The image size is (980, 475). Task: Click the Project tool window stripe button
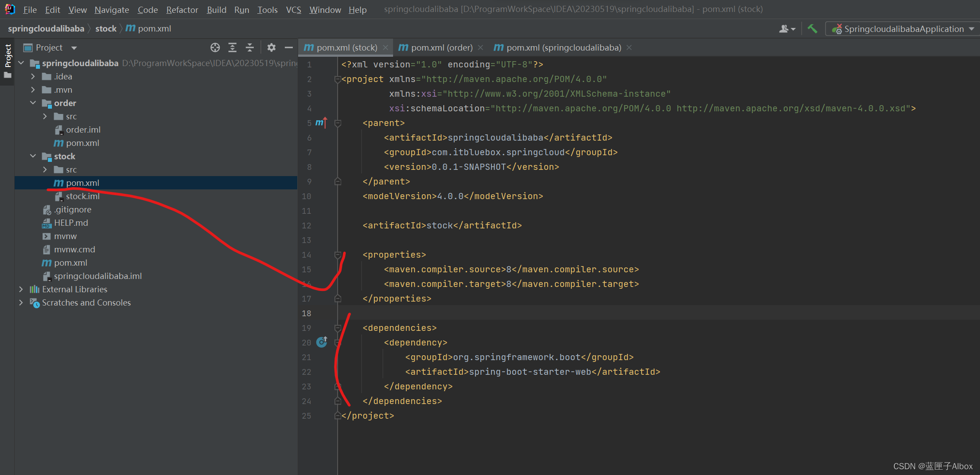point(8,61)
